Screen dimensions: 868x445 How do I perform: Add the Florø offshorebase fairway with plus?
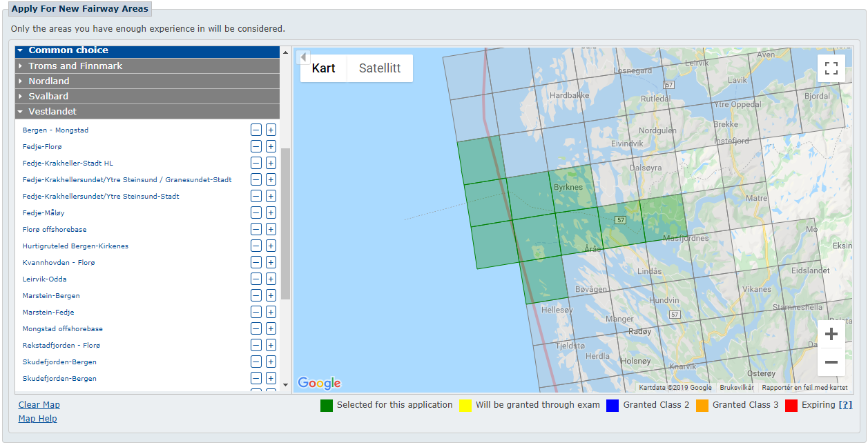[x=271, y=229]
